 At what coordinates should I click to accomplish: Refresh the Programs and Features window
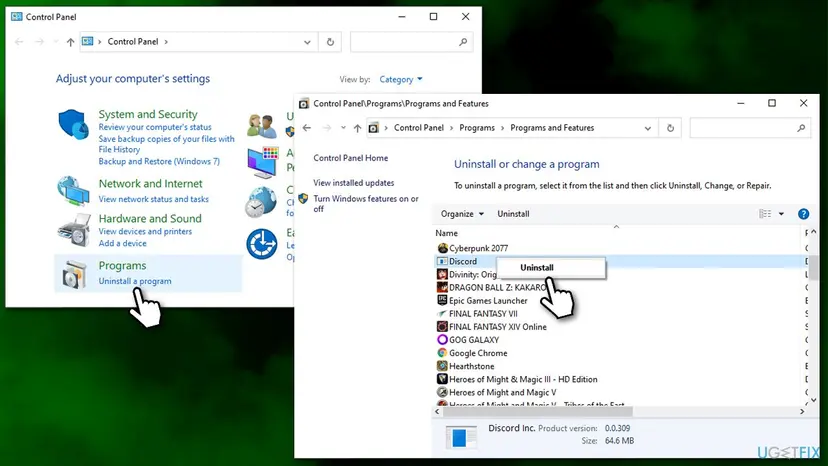(x=670, y=128)
